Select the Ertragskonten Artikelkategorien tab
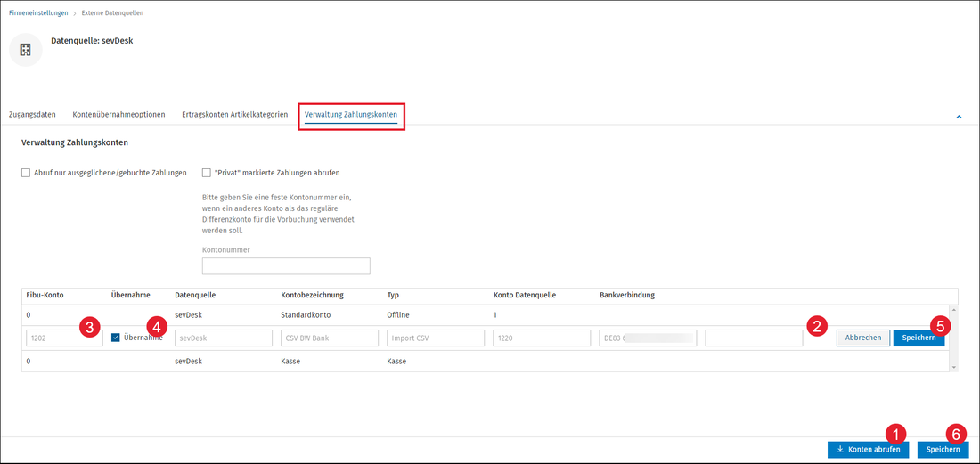This screenshot has height=464, width=980. point(235,115)
